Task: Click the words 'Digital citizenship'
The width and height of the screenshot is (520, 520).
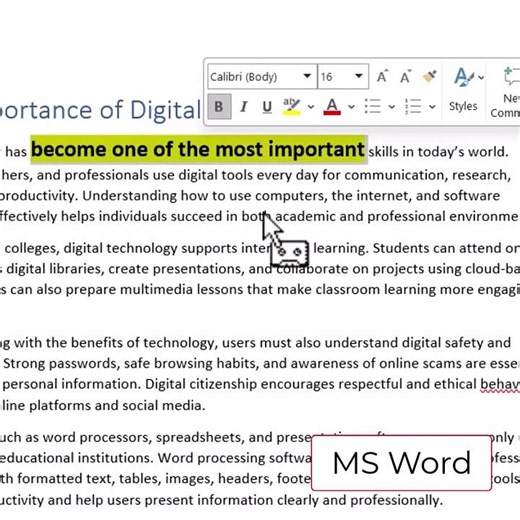Action: [x=201, y=384]
